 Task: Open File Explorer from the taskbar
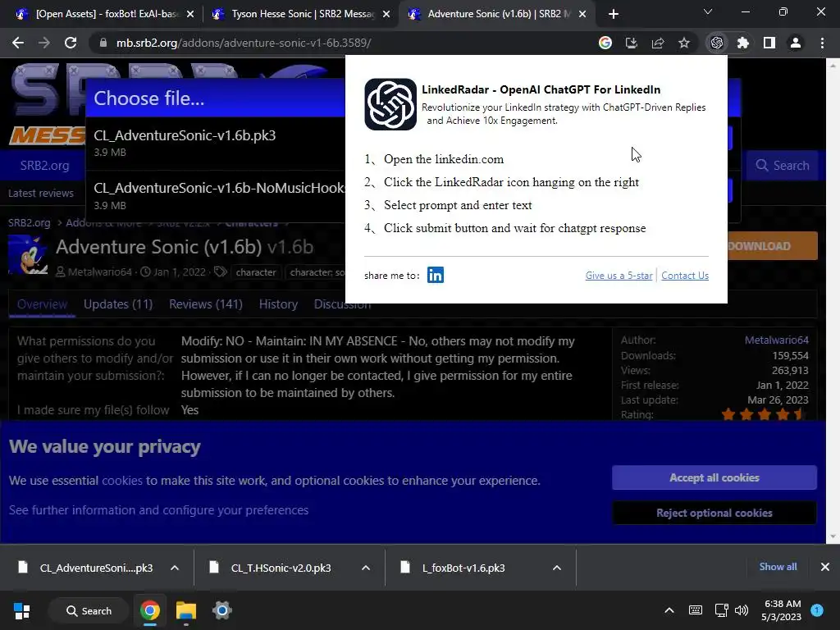[186, 610]
